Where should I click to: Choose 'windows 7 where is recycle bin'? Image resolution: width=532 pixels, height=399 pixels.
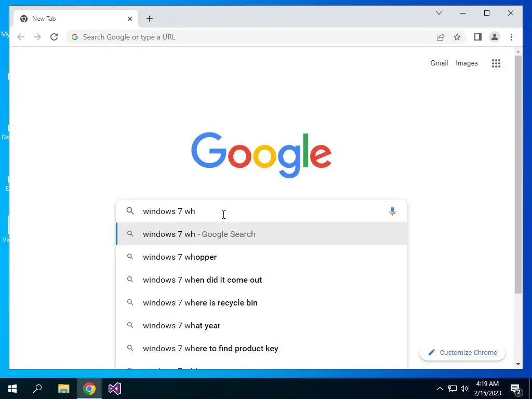pos(261,303)
